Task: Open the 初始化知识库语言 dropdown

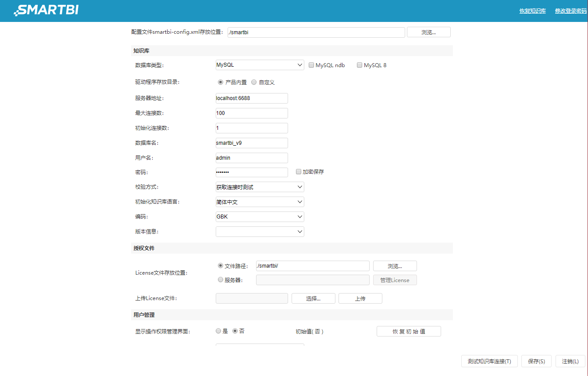Action: click(260, 202)
